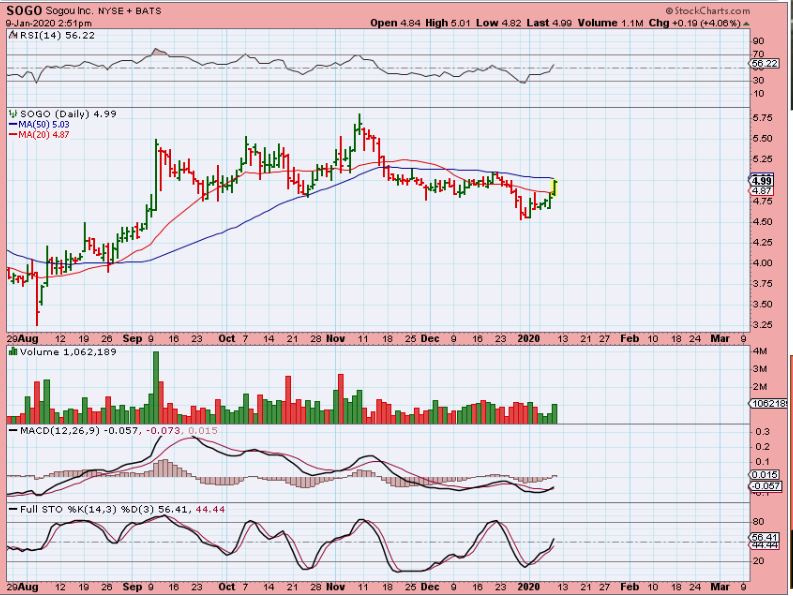Click the MACD(12,26,9) panel label
The width and height of the screenshot is (793, 596).
click(60, 431)
